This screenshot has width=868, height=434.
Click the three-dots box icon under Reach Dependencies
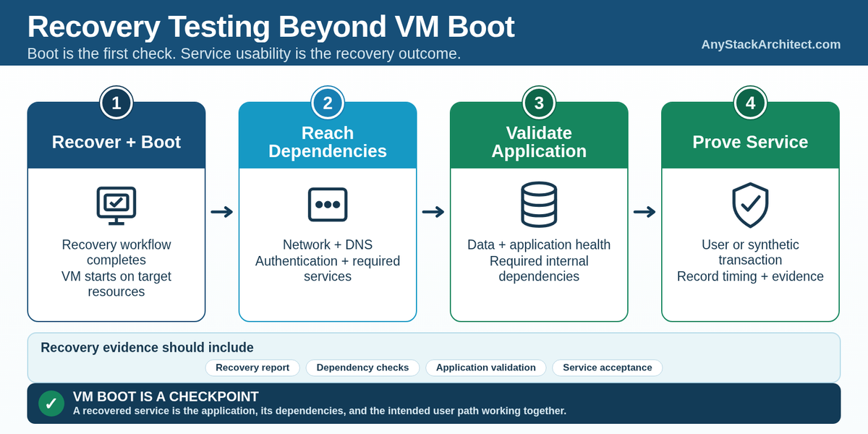click(328, 205)
